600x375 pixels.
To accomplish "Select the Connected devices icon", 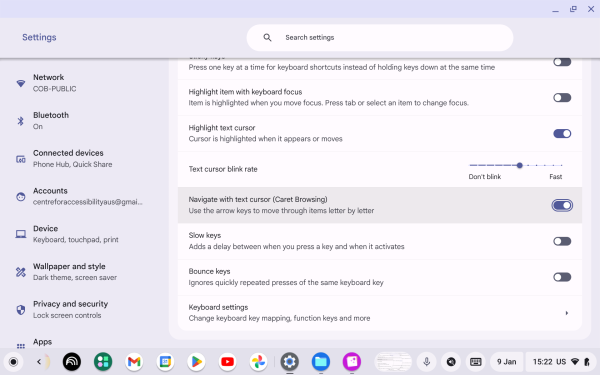I will (21, 159).
